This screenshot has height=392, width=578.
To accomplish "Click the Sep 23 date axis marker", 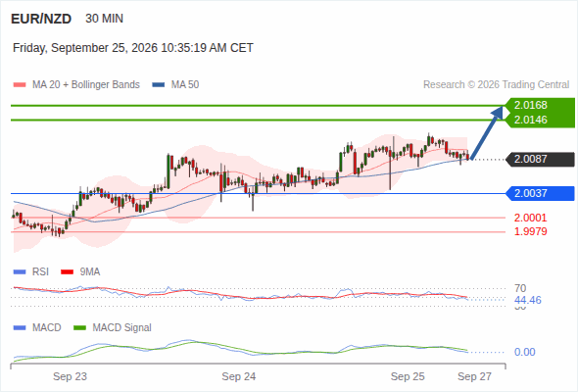I will [70, 376].
